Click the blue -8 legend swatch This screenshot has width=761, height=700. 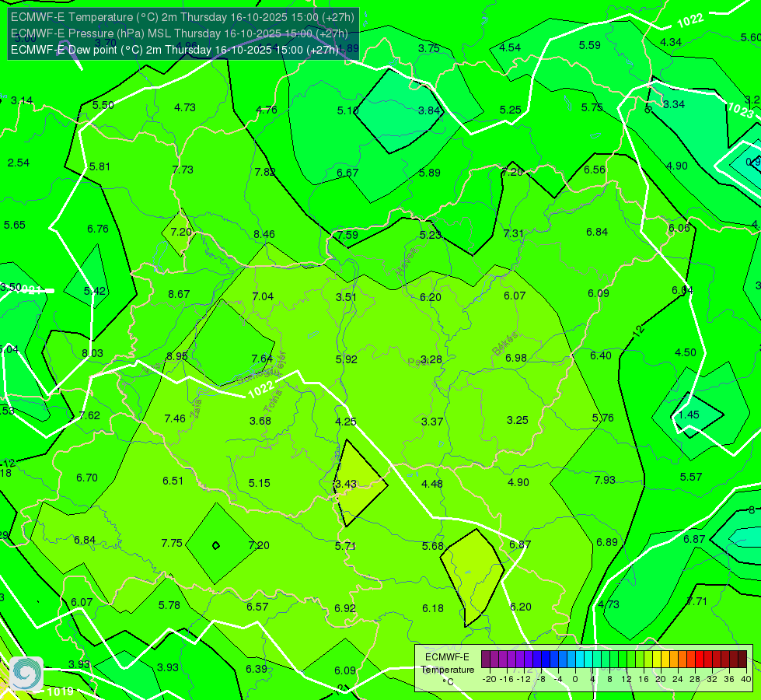tap(545, 660)
